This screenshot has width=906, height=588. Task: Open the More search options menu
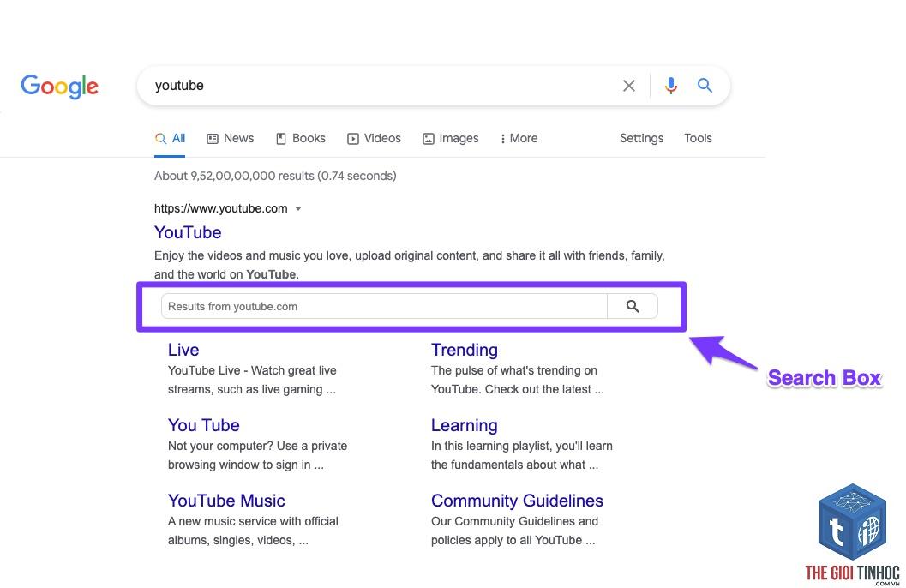(519, 139)
